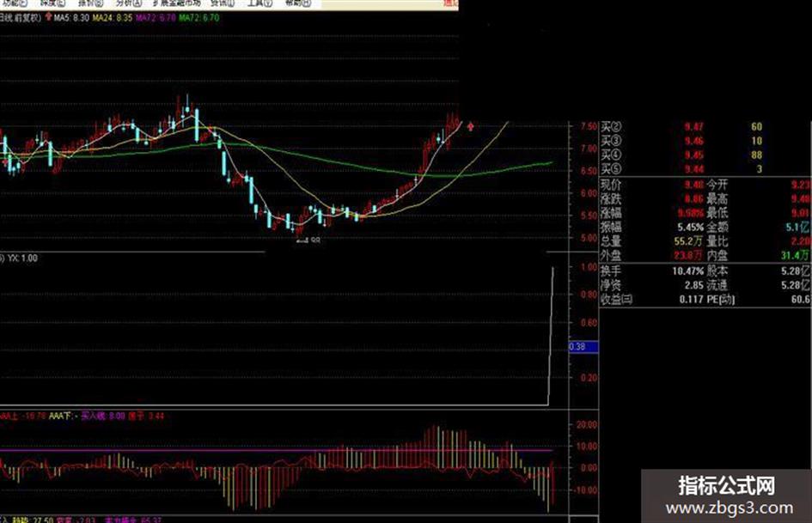This screenshot has width=812, height=523.
Task: Click the 买③ bid row label
Action: 611,141
